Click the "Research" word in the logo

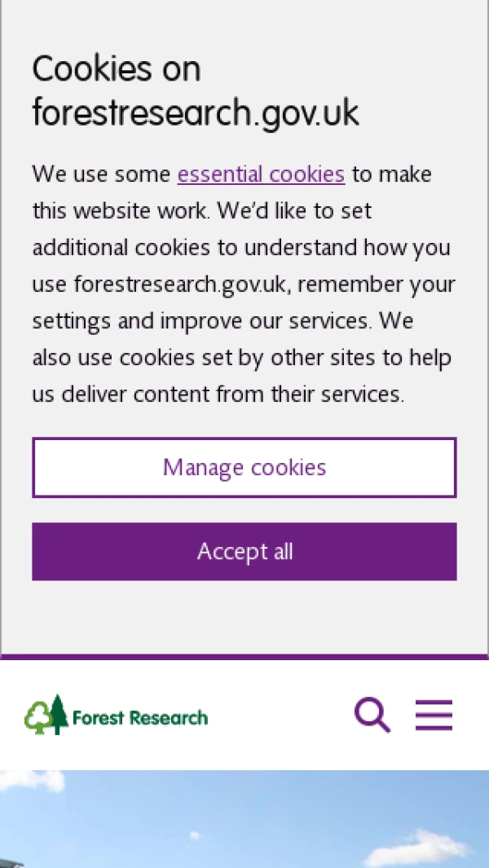tap(168, 718)
